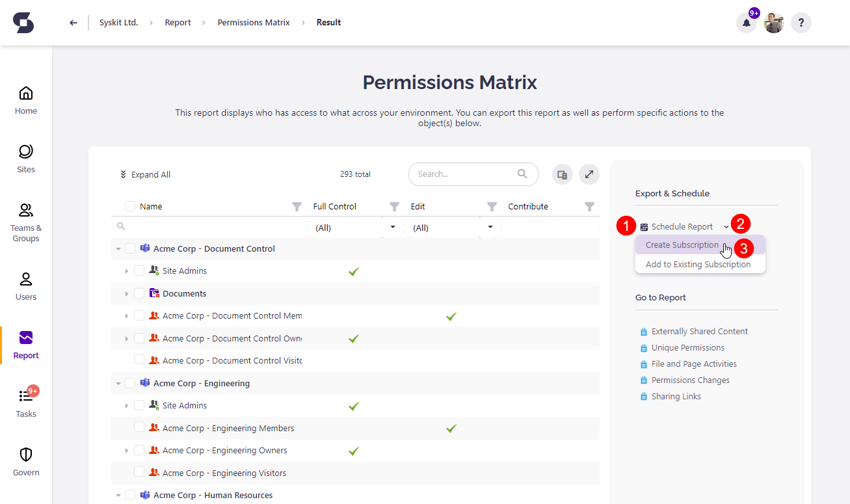Screen dimensions: 850x504
Task: Open notifications via the bell icon
Action: click(x=746, y=22)
